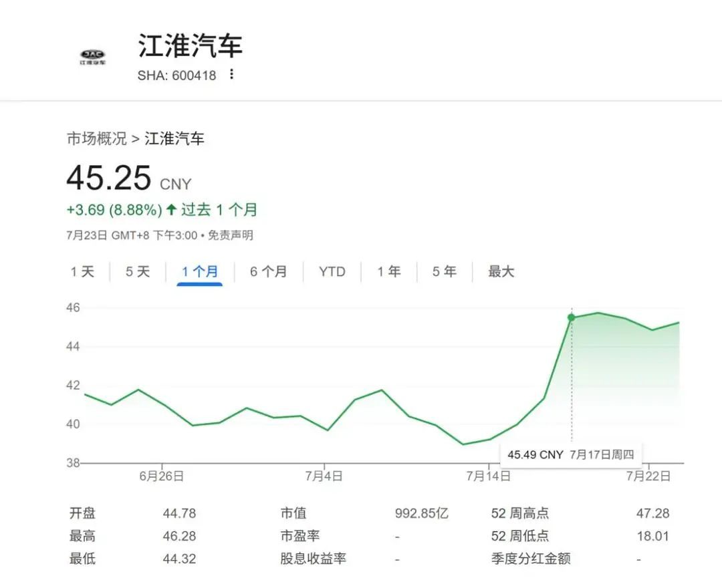The width and height of the screenshot is (722, 588).
Task: Click the JAC company logo
Action: 92,57
